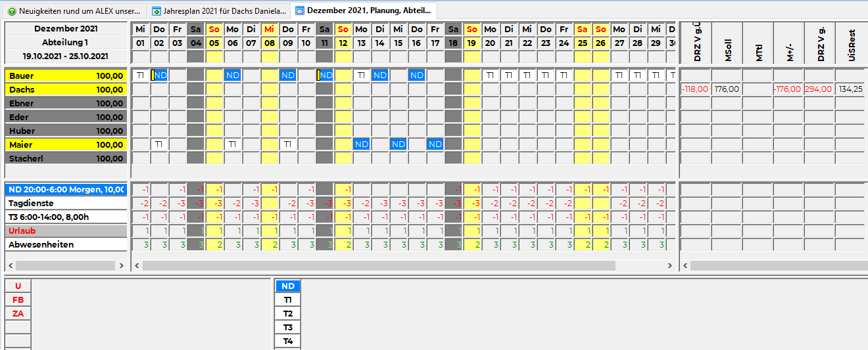The image size is (868, 350).
Task: Select the ZA absence code button
Action: [18, 314]
